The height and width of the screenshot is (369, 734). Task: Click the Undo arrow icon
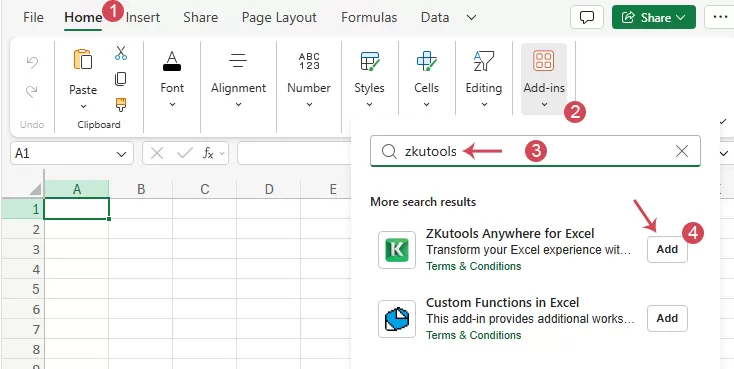point(32,62)
